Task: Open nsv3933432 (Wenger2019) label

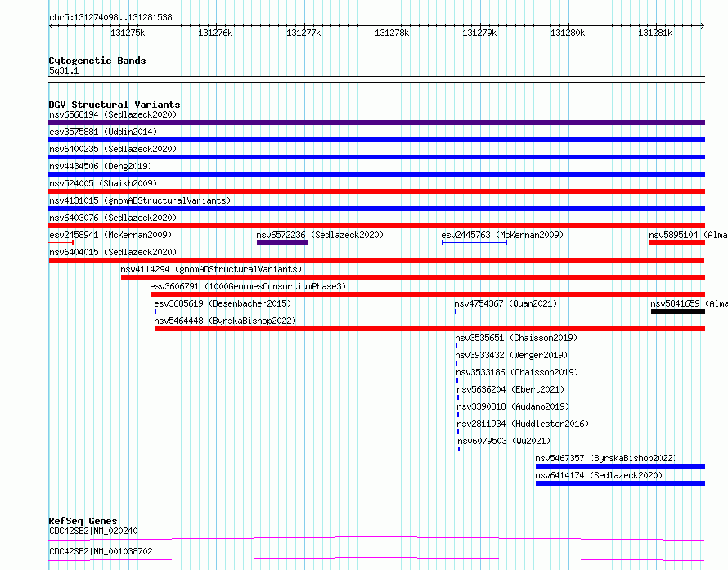Action: (x=511, y=355)
